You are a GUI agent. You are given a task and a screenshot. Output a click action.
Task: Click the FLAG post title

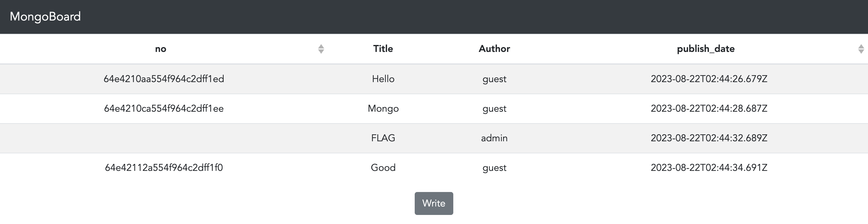383,138
